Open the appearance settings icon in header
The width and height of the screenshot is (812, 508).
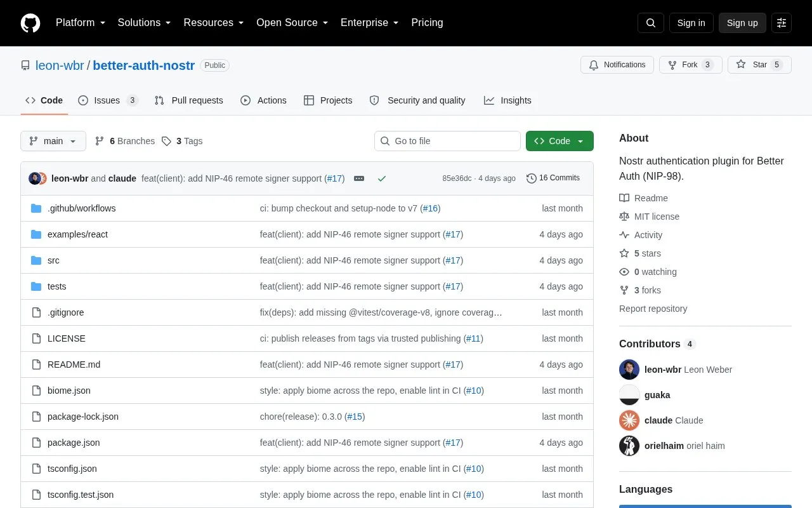coord(782,23)
